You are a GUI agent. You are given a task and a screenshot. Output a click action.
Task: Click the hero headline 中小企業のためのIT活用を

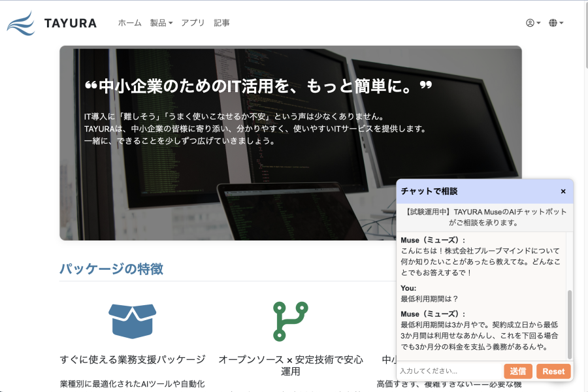[258, 86]
